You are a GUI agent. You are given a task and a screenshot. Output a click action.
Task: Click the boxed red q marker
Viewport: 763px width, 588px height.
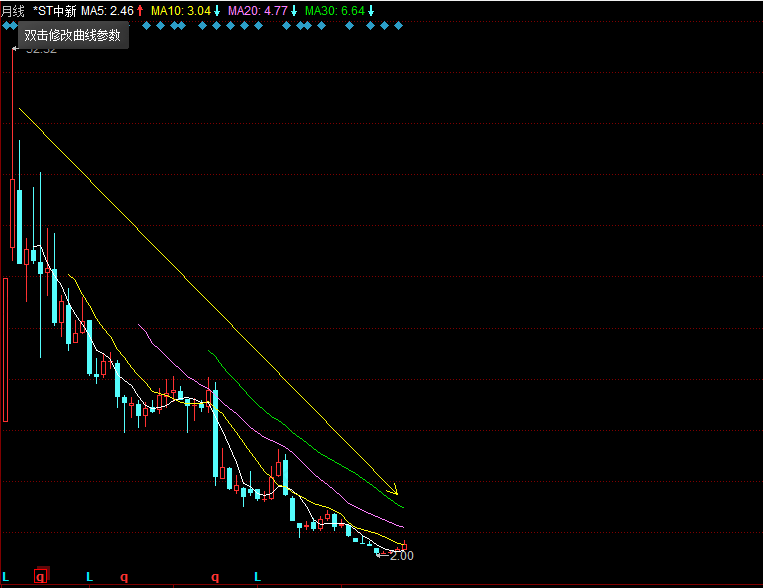click(x=41, y=576)
